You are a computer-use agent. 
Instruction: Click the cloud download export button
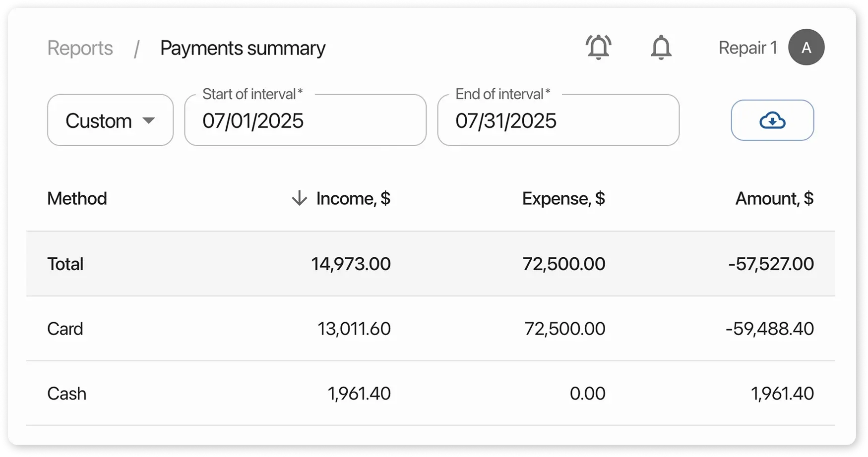(x=772, y=120)
